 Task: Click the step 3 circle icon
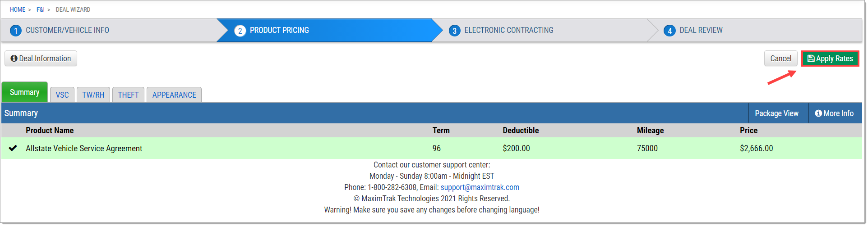[454, 31]
